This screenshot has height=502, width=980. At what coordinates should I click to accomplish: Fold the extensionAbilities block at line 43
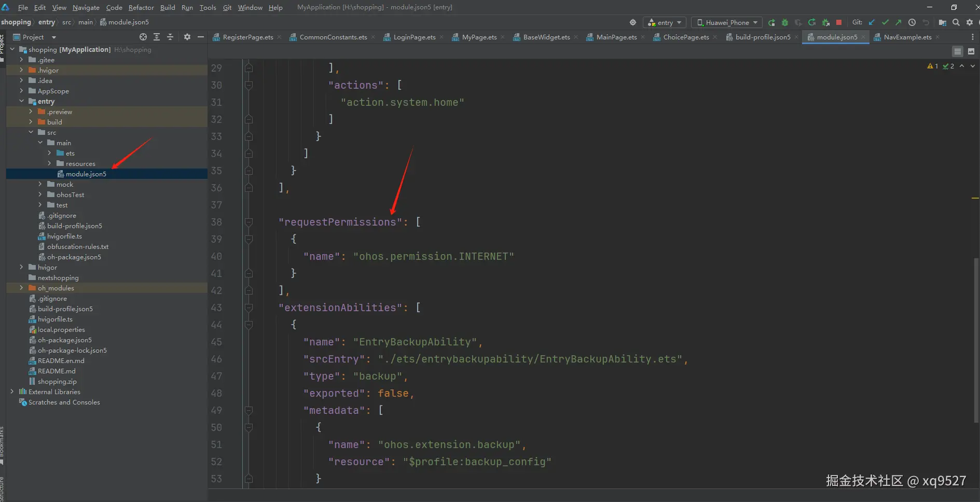click(249, 308)
